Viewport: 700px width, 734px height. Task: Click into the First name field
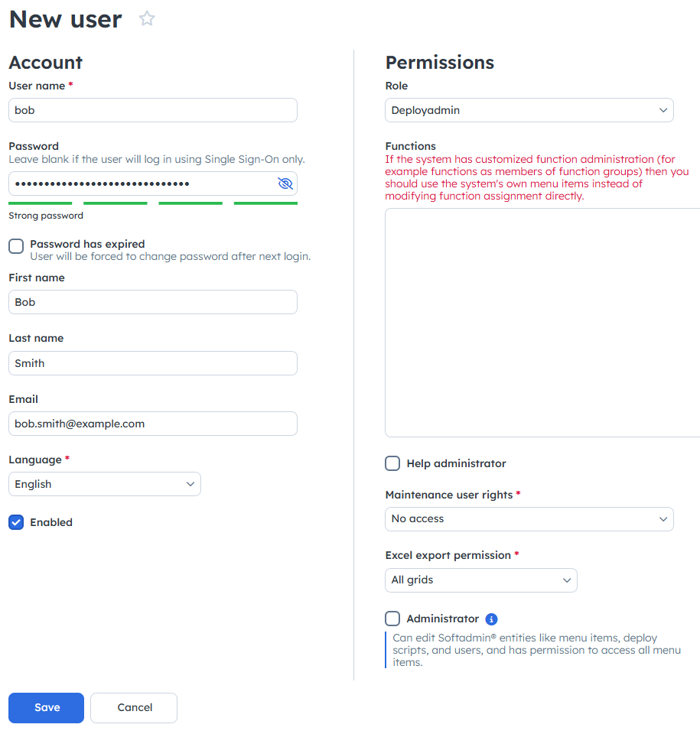click(153, 302)
